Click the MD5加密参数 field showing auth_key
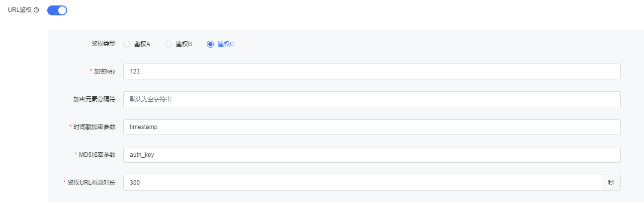Screen dimensions: 644x202 [x=371, y=155]
